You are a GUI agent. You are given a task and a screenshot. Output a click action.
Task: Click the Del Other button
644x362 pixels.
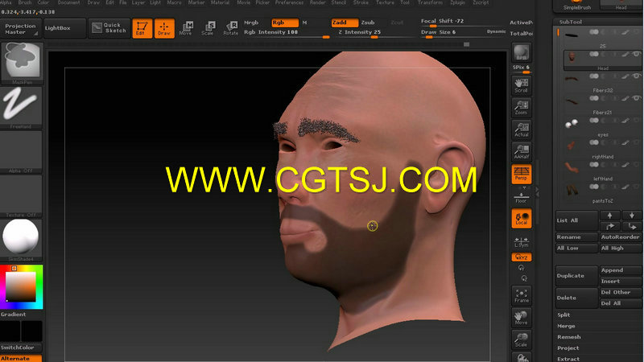coord(621,292)
